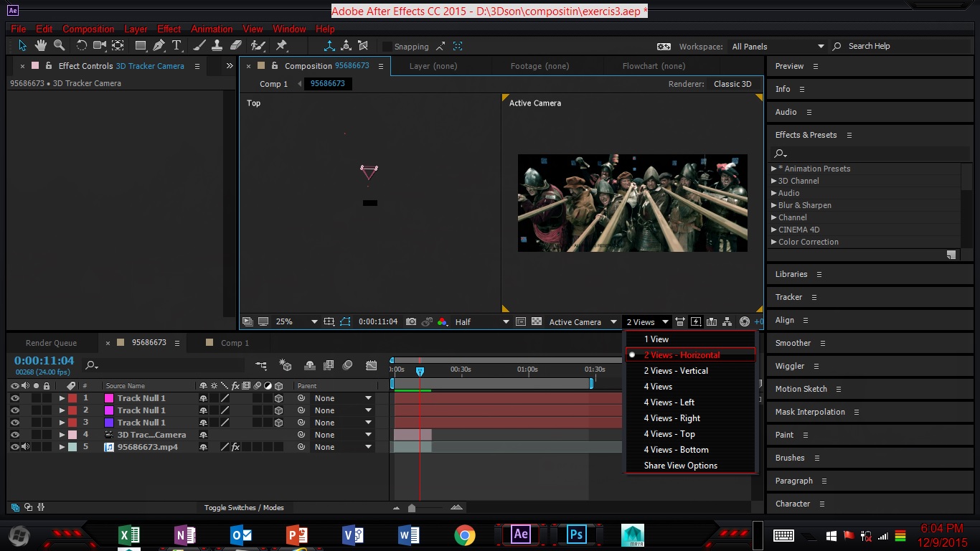Click the timeline zoom slider handle

[x=412, y=508]
